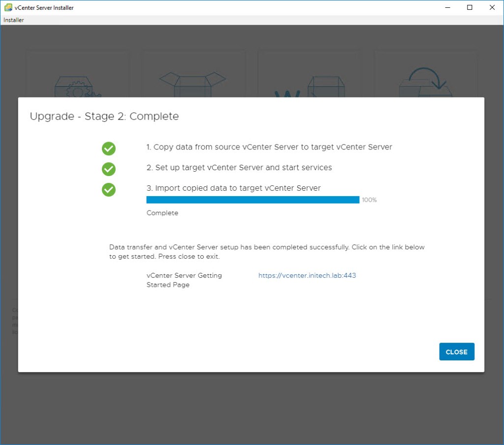Click the 100% label next to the progress bar
Viewport: 504px width, 445px height.
(x=369, y=200)
